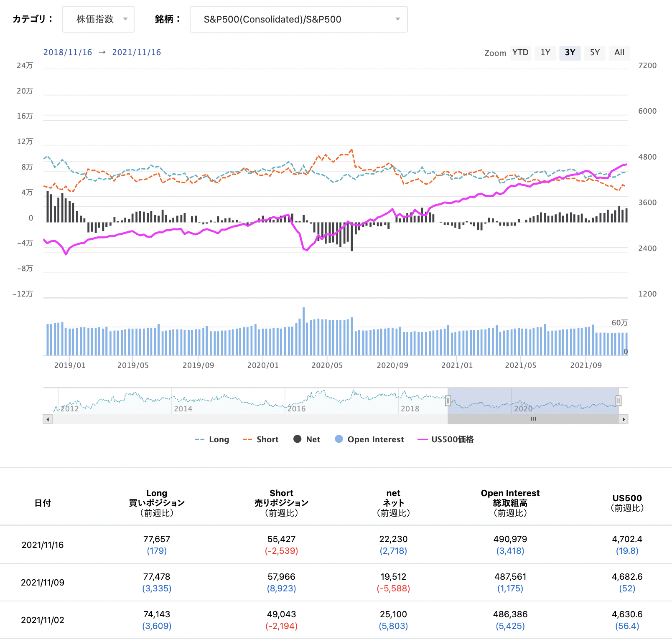The image size is (672, 644).
Task: Click the US500 column header
Action: point(627,503)
